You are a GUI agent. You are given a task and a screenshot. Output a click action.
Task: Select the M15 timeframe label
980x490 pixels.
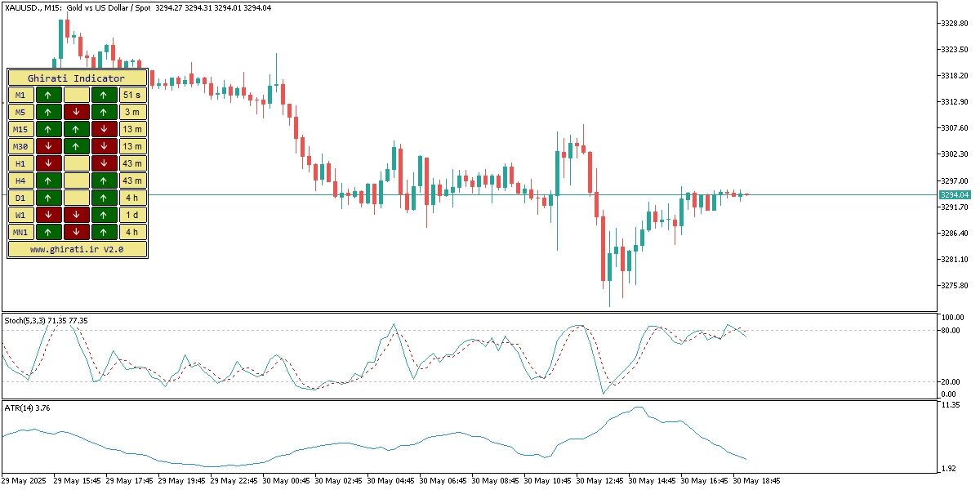pos(20,129)
